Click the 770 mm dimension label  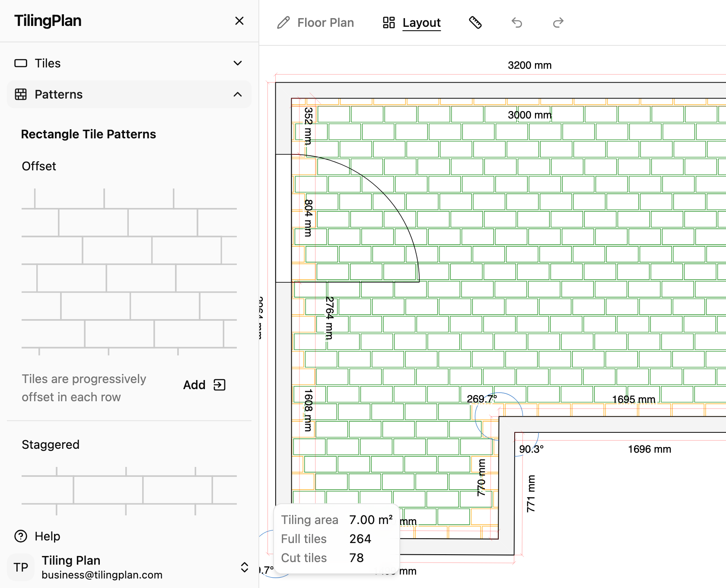(481, 478)
